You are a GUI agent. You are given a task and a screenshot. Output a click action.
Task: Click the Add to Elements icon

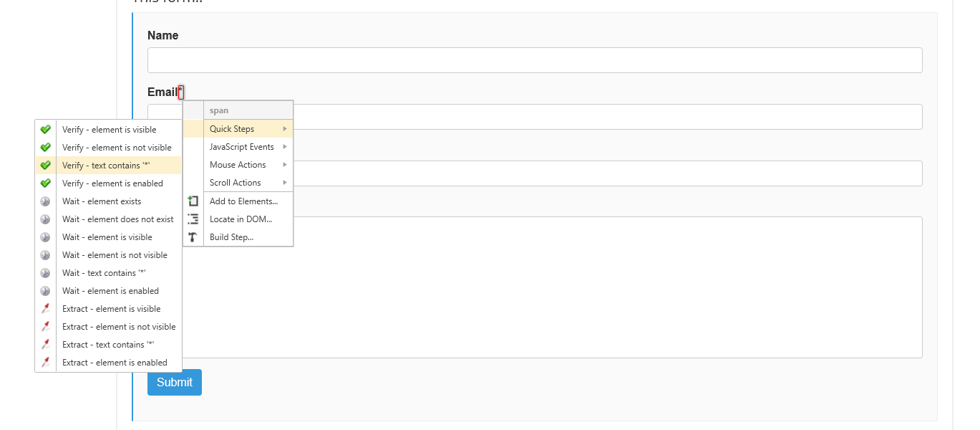click(193, 201)
